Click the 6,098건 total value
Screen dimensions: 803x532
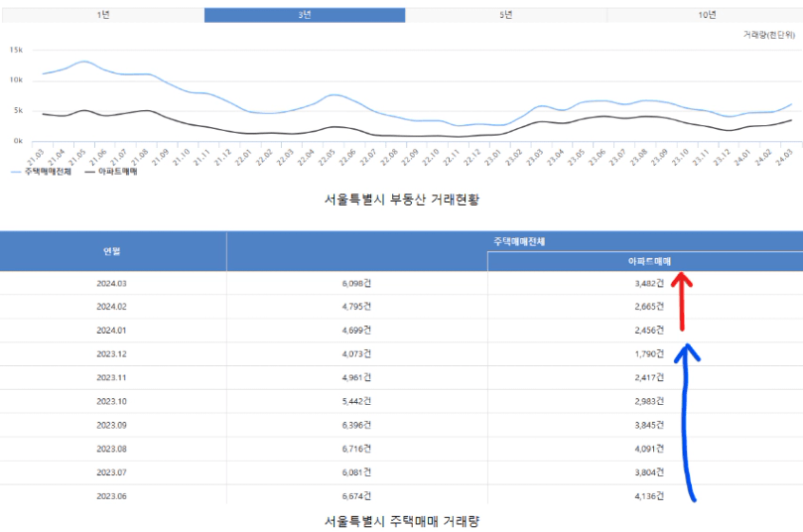pos(356,283)
